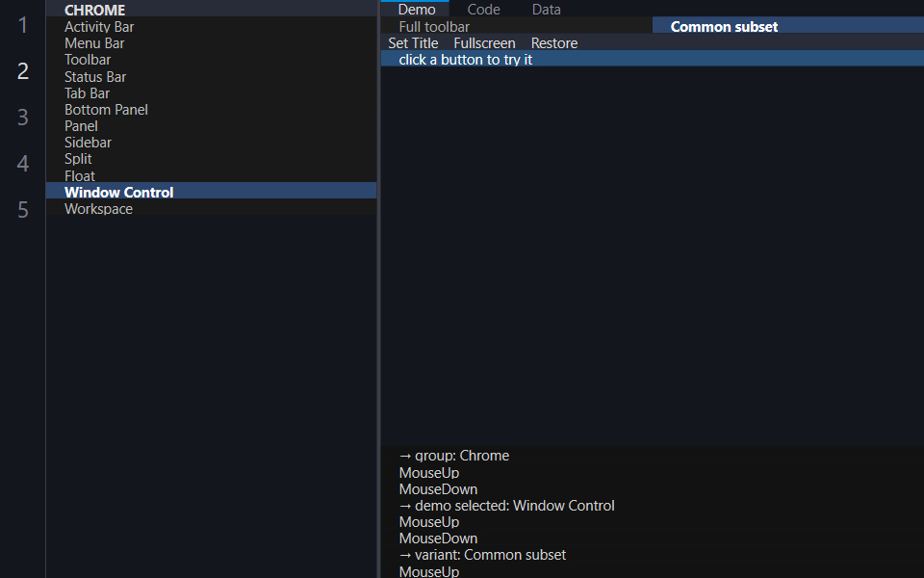
Task: Select activity bar item number 5
Action: click(x=22, y=209)
